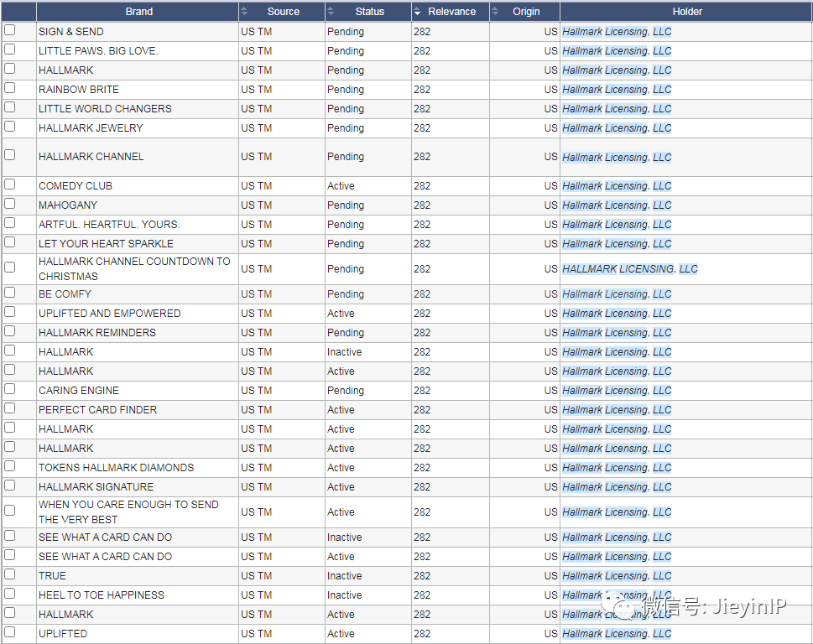Select the BE COMFY checkbox
Screen dimensions: 813x644
tap(10, 292)
